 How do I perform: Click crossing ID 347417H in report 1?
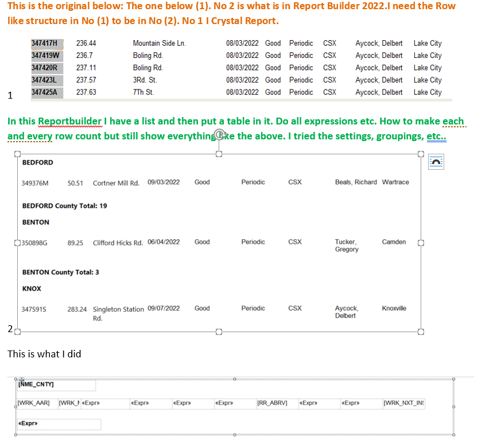44,43
